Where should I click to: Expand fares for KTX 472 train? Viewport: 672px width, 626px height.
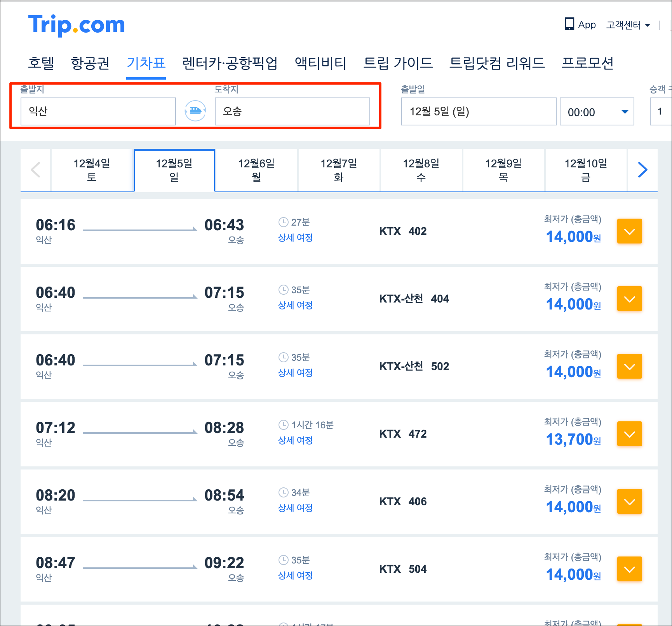[x=629, y=434]
